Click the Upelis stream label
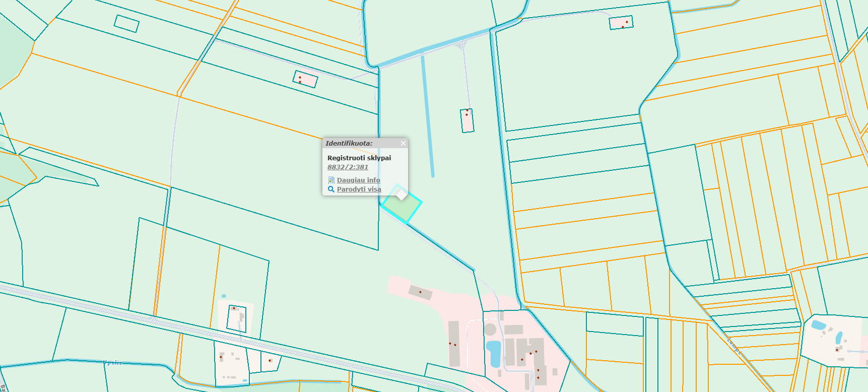 112,363
